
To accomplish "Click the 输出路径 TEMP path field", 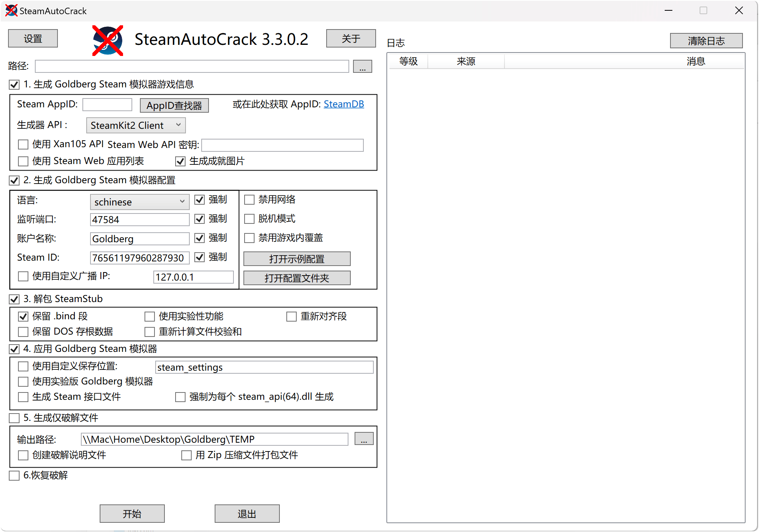I will click(x=215, y=439).
